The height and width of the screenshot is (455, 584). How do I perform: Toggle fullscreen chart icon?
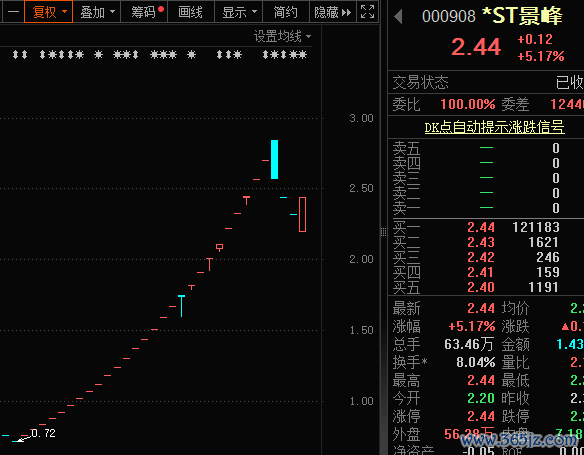[x=367, y=12]
